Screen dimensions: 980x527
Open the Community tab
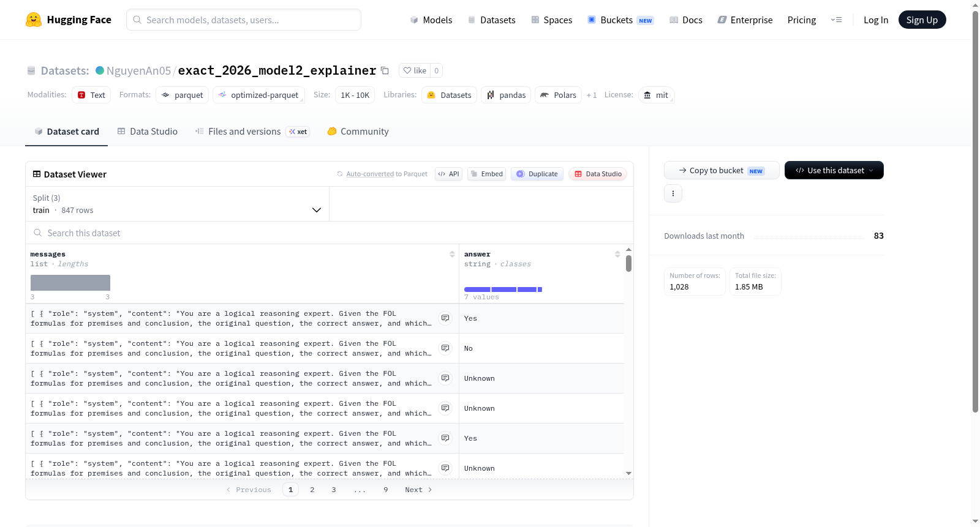(x=358, y=131)
